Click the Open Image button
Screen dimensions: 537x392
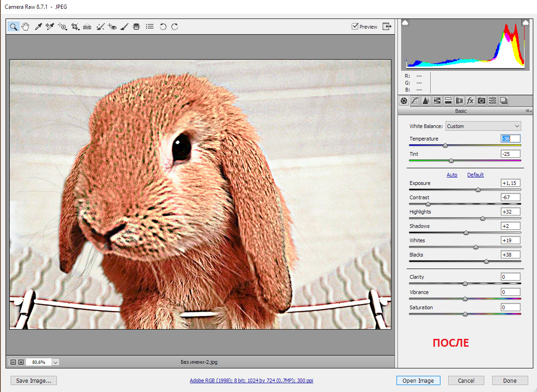coord(418,380)
